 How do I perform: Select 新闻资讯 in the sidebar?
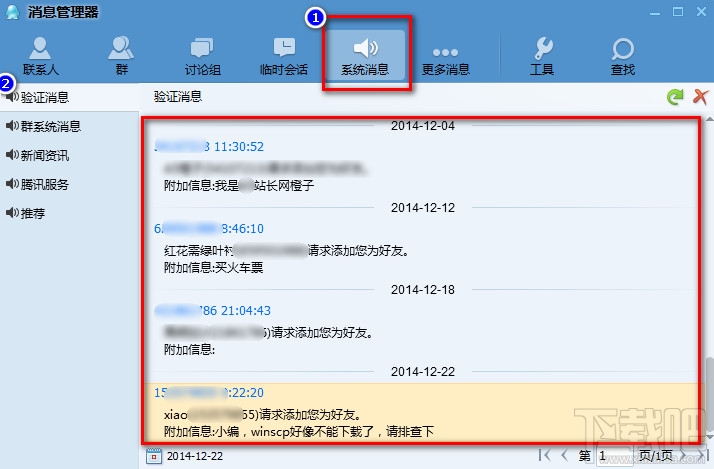pos(69,155)
